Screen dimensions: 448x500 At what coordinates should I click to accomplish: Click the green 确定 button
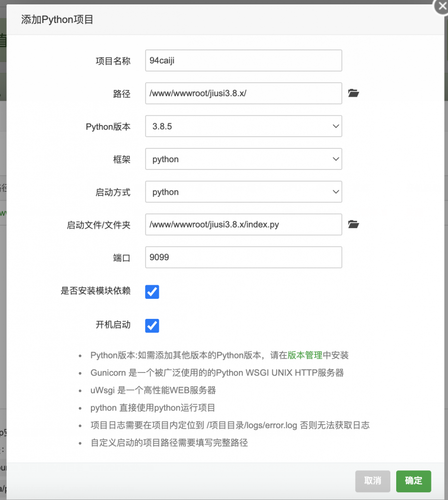pos(413,481)
